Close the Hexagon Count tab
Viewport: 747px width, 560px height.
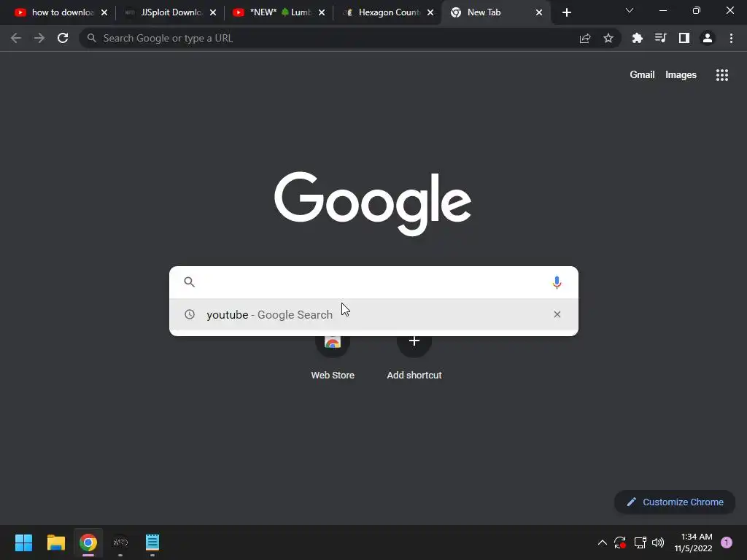click(x=430, y=12)
